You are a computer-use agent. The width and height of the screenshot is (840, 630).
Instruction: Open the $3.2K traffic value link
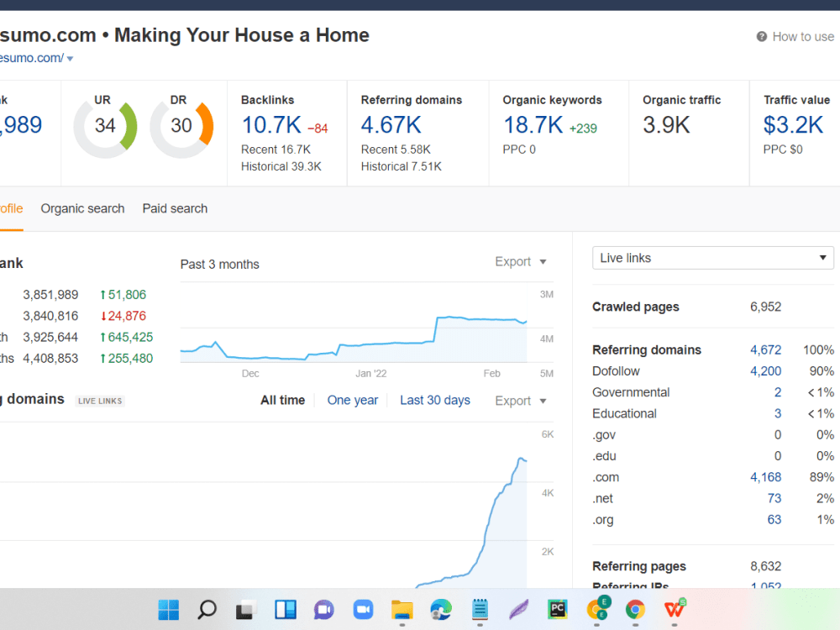[793, 125]
